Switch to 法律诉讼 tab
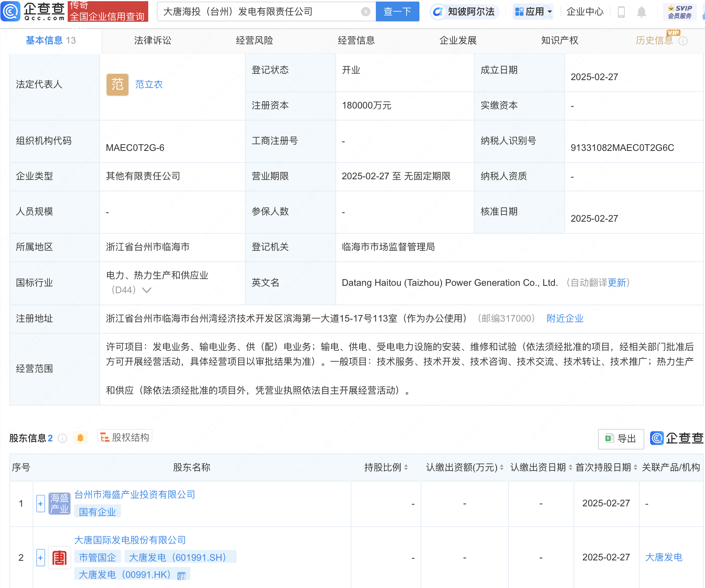This screenshot has height=588, width=705. (x=153, y=40)
